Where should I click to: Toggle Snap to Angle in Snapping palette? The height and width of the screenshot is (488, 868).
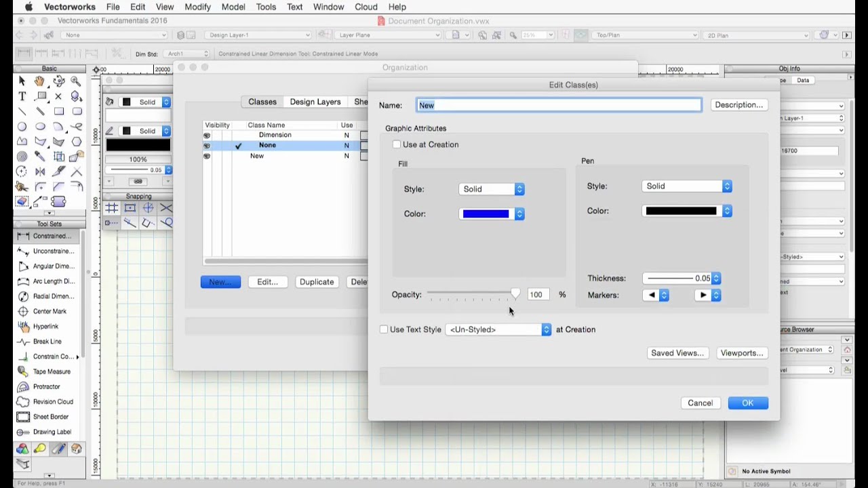click(148, 208)
